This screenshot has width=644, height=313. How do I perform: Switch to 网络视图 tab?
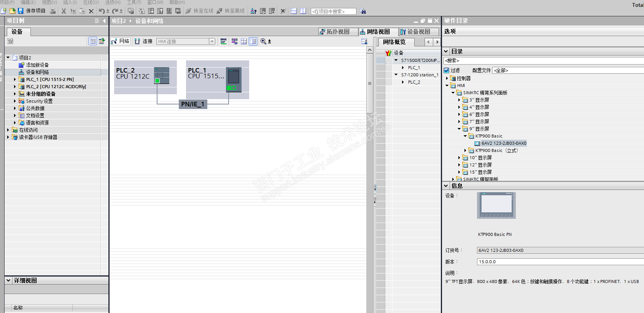(378, 32)
